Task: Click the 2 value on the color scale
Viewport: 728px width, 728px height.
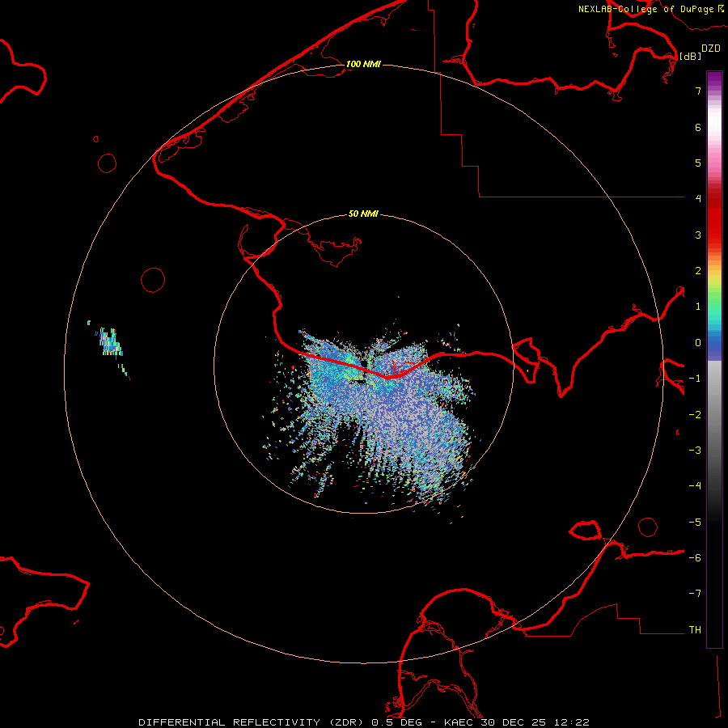Action: [698, 271]
